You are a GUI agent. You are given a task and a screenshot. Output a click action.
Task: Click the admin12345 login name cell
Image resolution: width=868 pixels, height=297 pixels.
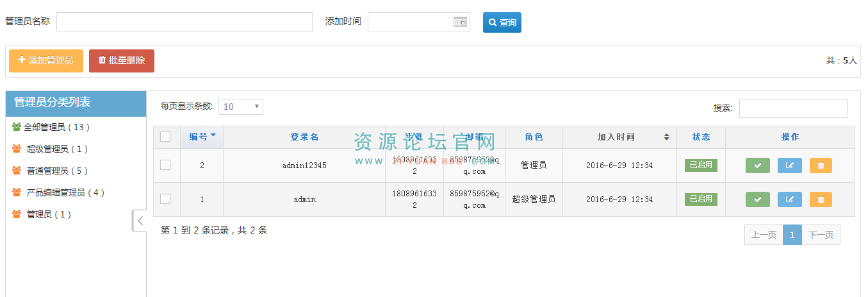click(304, 165)
